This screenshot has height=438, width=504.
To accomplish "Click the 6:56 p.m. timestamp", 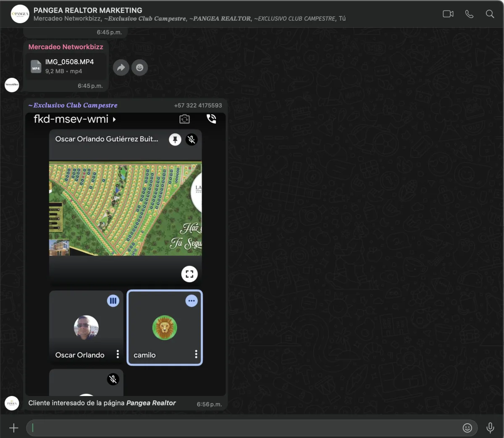I will 209,404.
